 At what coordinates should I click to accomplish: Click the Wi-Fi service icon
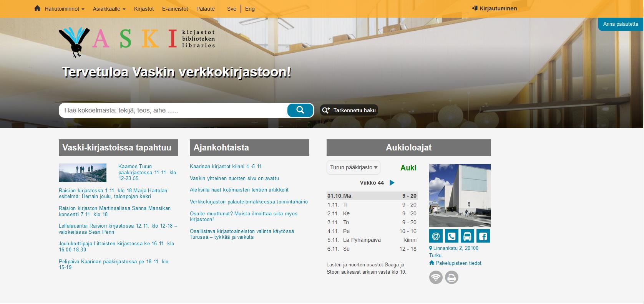pyautogui.click(x=436, y=277)
